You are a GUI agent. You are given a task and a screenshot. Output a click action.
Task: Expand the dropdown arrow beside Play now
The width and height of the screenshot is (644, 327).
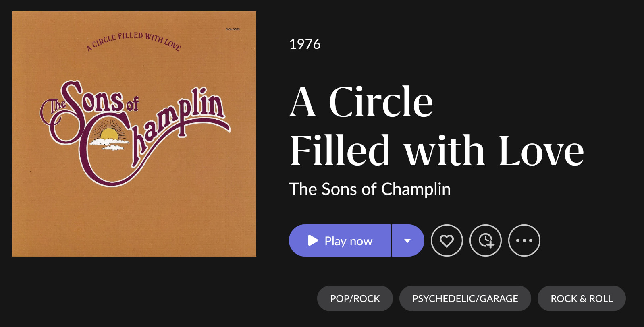coord(407,240)
